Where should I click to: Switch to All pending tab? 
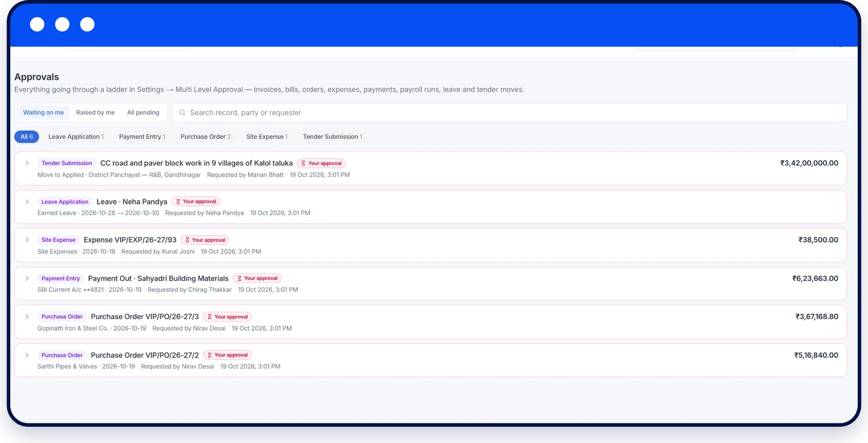coord(143,113)
